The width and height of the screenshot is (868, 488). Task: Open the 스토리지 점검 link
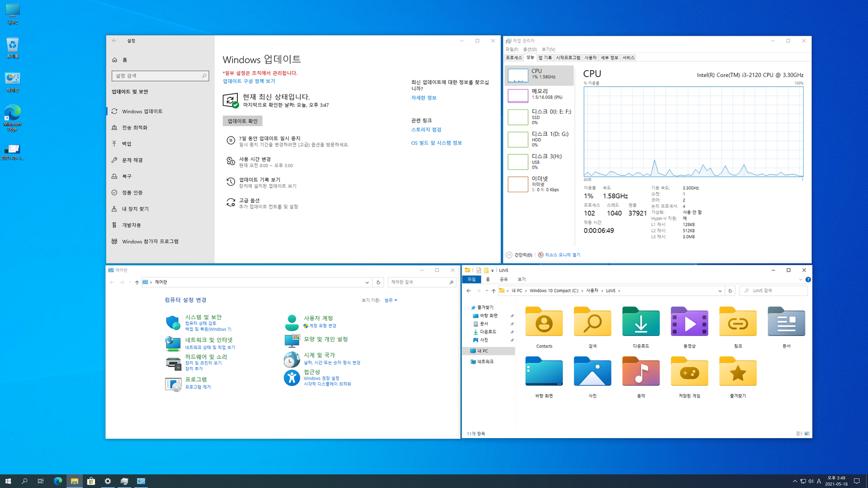pyautogui.click(x=426, y=130)
